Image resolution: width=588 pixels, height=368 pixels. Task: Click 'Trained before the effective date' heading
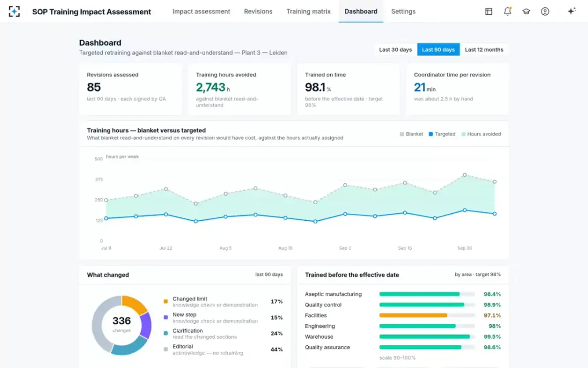(352, 275)
